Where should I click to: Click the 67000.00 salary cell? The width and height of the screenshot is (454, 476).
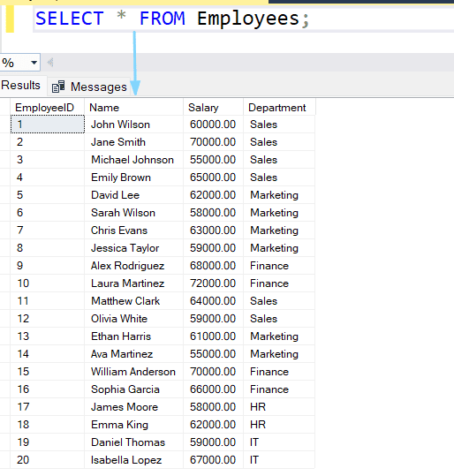(214, 459)
